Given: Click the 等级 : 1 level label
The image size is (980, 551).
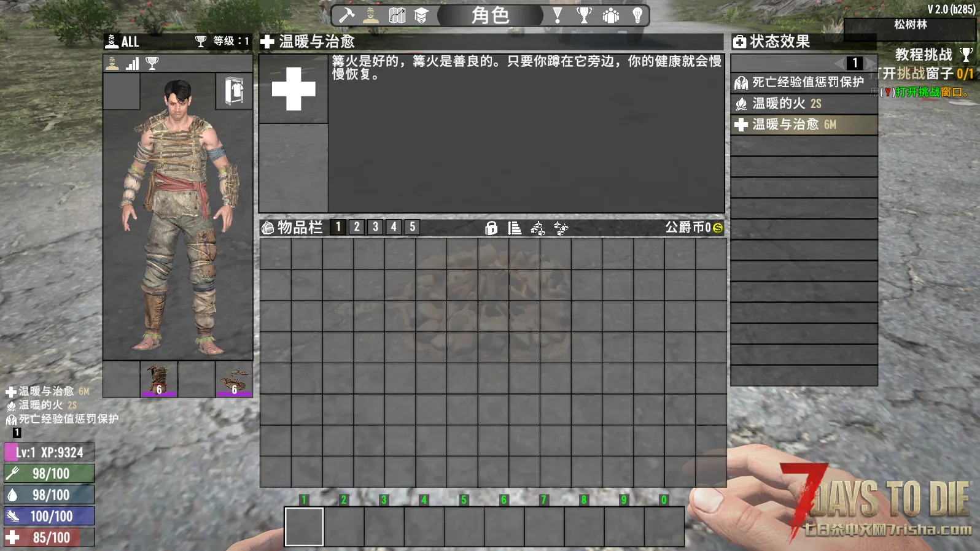Looking at the screenshot, I should (231, 41).
